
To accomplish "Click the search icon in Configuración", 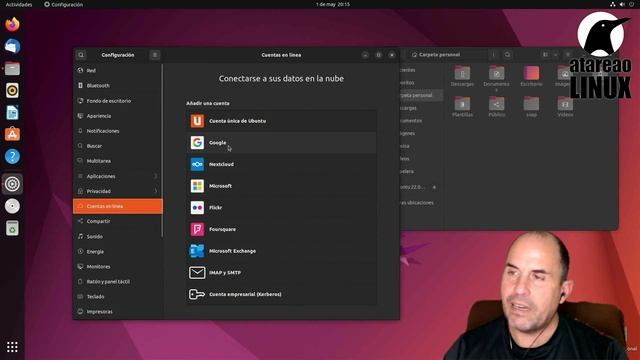I will (81, 55).
